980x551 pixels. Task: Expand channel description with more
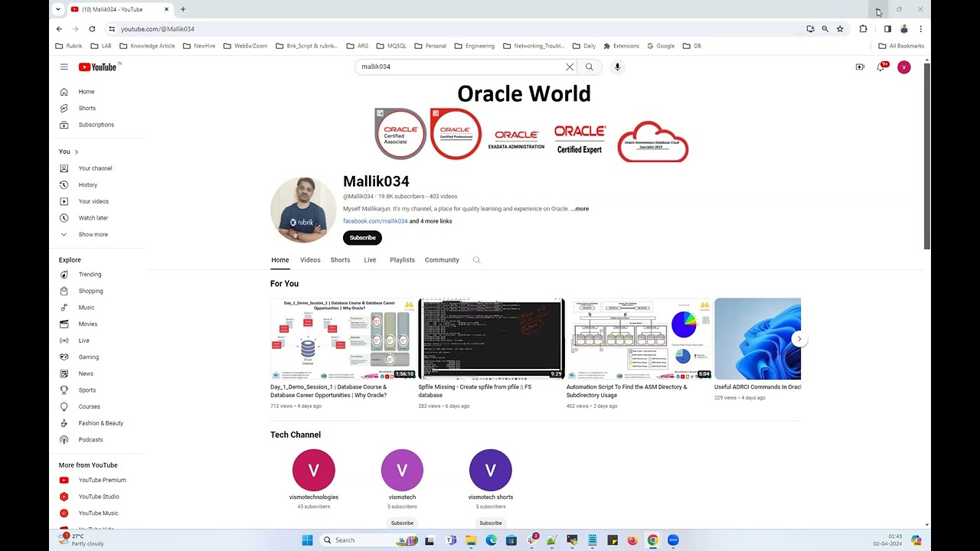[580, 209]
